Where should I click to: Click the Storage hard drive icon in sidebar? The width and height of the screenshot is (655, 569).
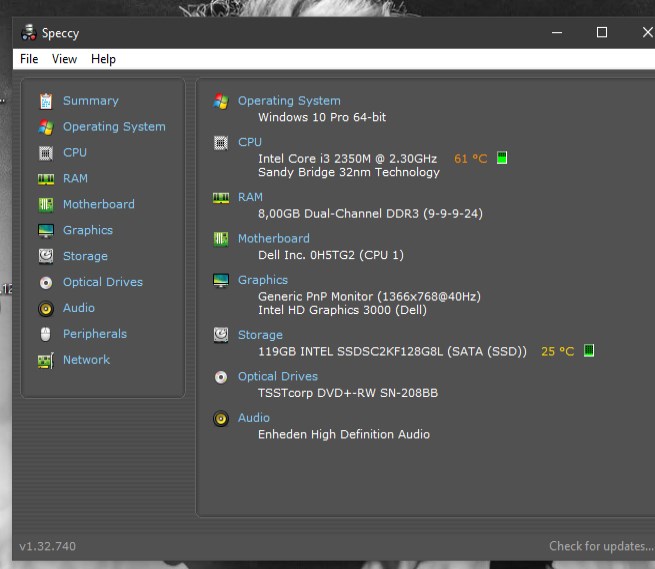coord(46,256)
